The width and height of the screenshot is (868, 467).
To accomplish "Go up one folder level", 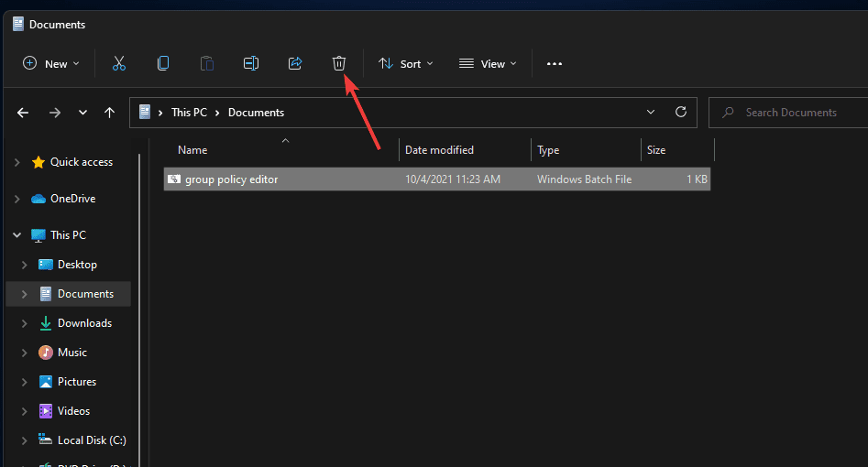I will click(110, 113).
